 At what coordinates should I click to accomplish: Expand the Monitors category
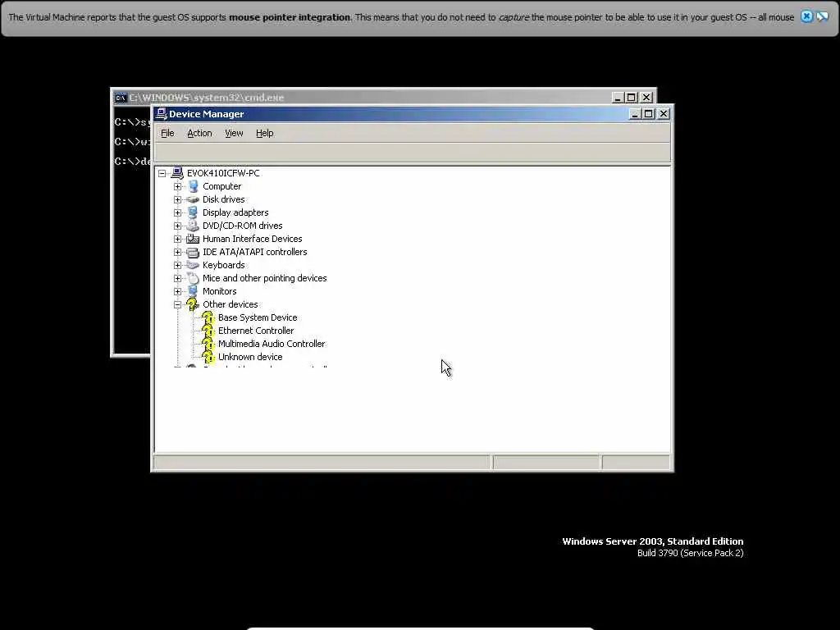pyautogui.click(x=177, y=291)
